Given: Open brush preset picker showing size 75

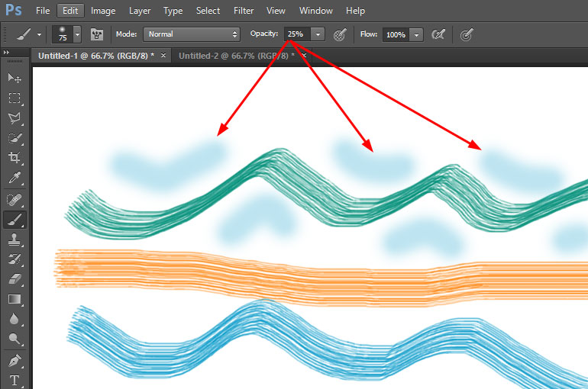Looking at the screenshot, I should 63,34.
